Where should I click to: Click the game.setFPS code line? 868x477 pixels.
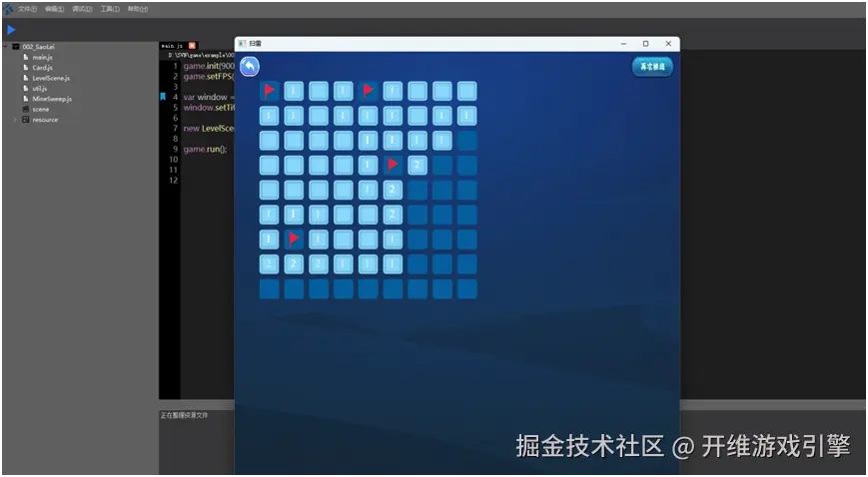209,77
